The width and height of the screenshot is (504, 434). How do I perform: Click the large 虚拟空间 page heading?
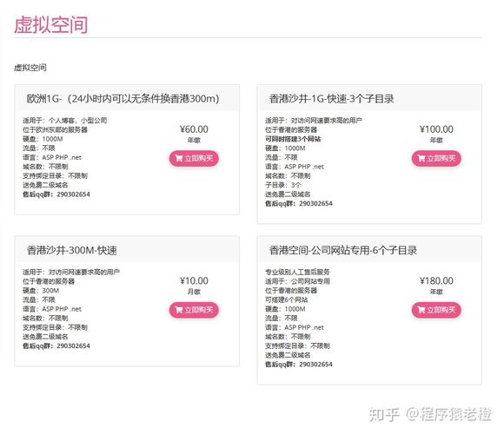tap(50, 24)
